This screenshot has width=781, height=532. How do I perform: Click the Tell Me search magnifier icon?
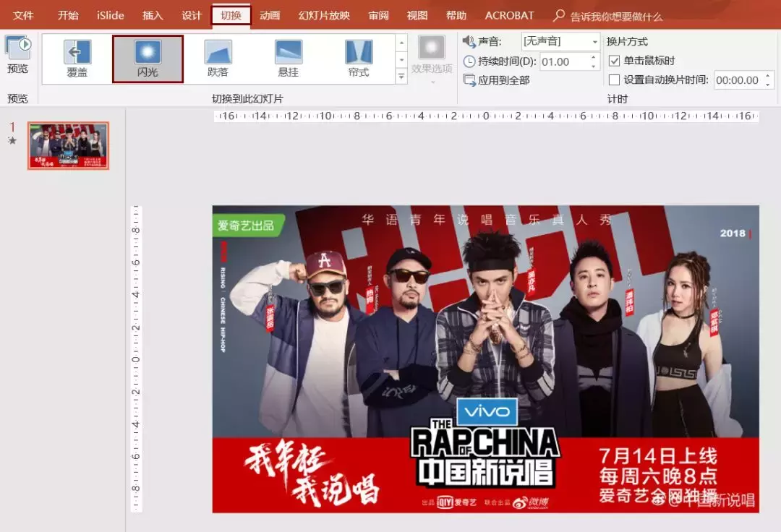coord(559,15)
